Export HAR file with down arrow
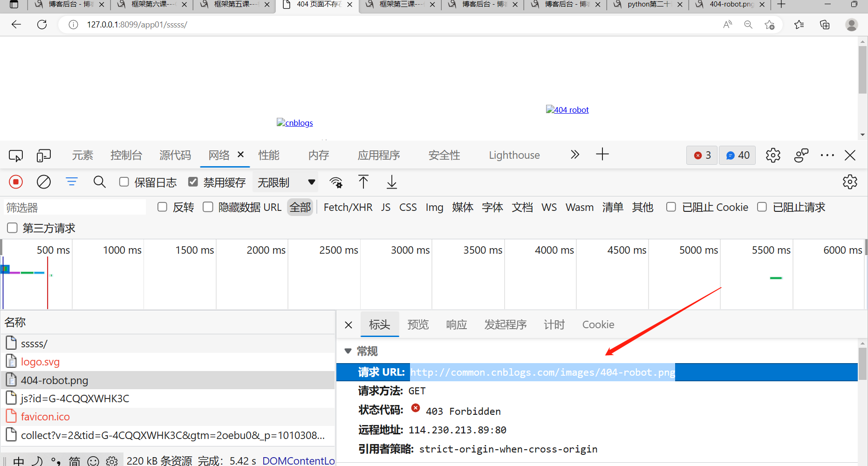Screen dimensions: 868x466 point(392,182)
